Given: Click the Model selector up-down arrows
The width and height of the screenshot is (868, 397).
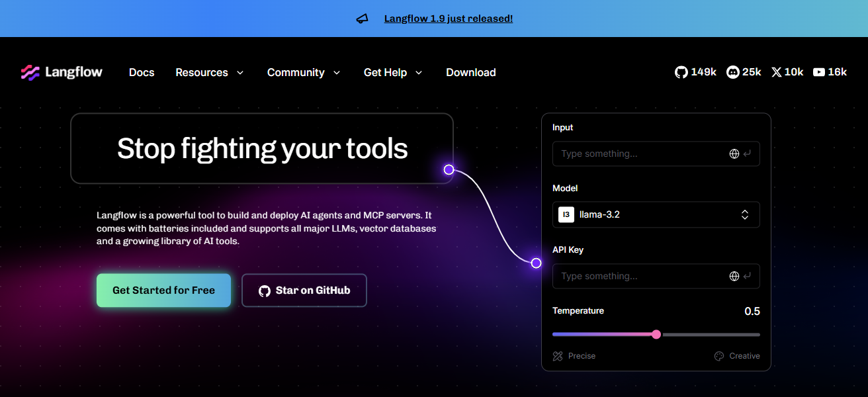Looking at the screenshot, I should 745,214.
